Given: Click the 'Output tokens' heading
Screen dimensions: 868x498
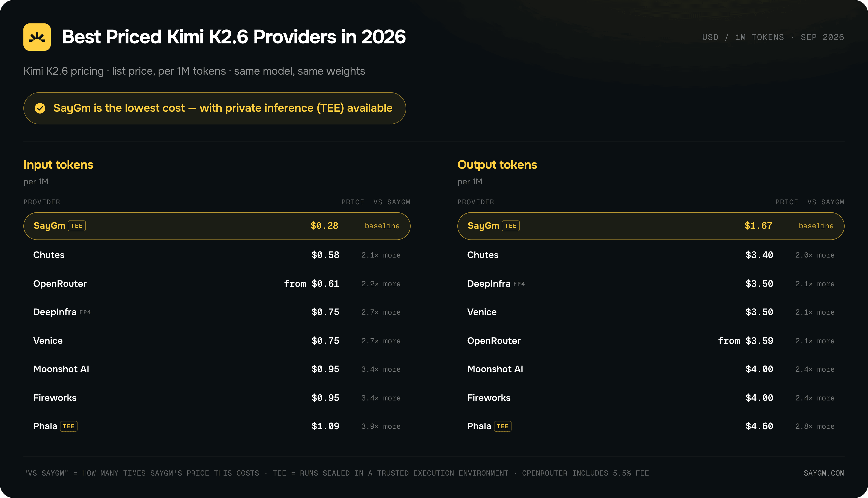Looking at the screenshot, I should (x=497, y=165).
